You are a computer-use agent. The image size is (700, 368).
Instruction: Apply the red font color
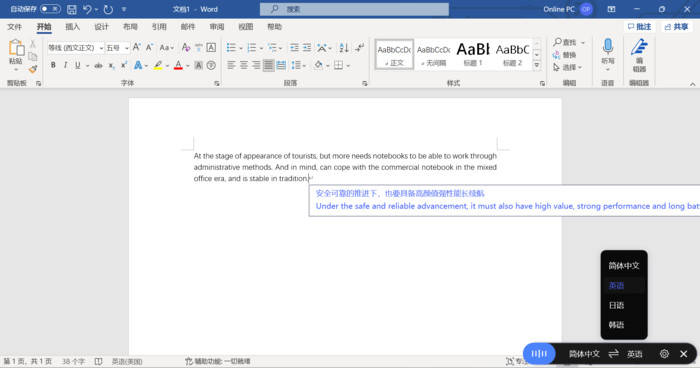click(178, 65)
